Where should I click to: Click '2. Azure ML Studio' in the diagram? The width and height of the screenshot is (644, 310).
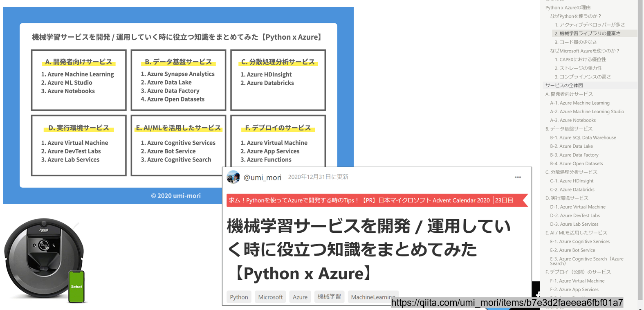coord(67,83)
